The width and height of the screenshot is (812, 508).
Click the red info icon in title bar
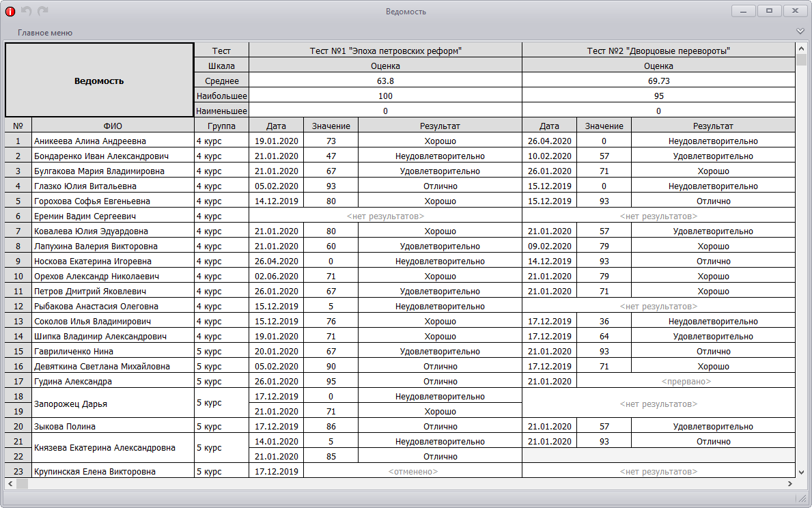[x=10, y=11]
